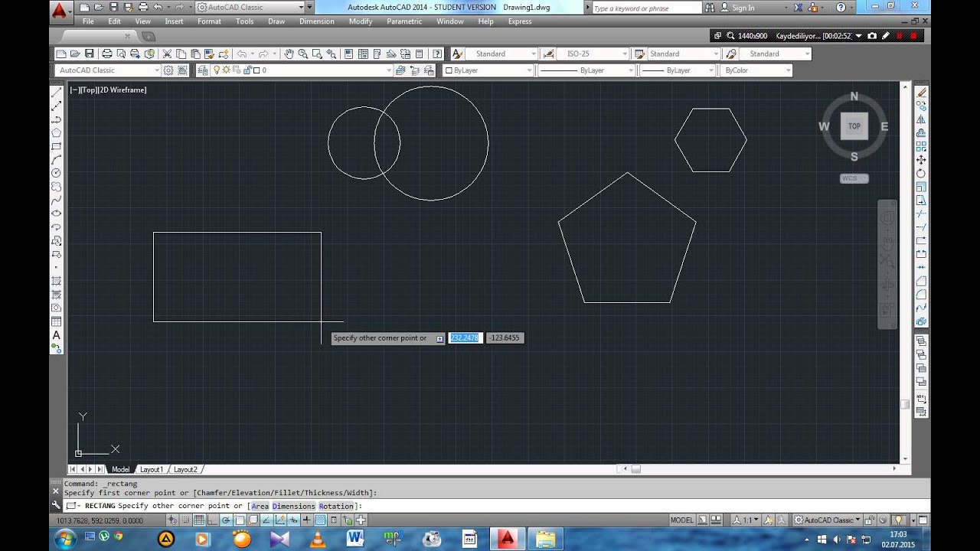The image size is (980, 551).
Task: Open the annotation scale 1:1 dropdown
Action: click(x=746, y=520)
